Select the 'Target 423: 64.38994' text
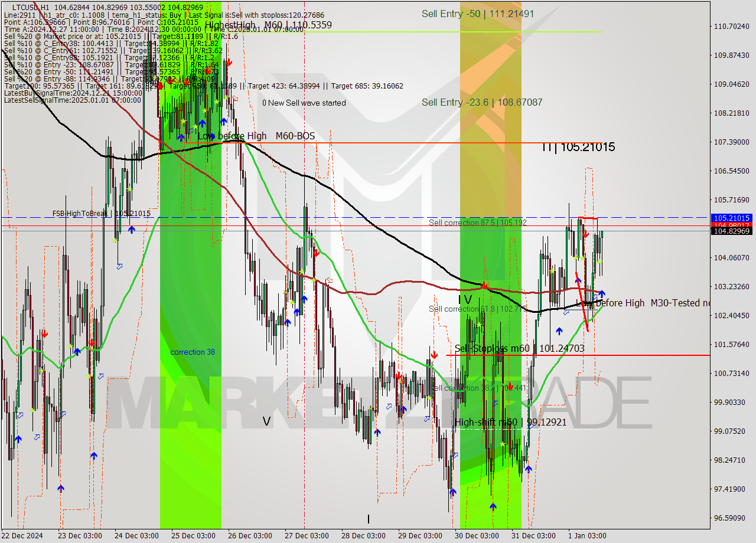The height and width of the screenshot is (543, 756). 283,86
